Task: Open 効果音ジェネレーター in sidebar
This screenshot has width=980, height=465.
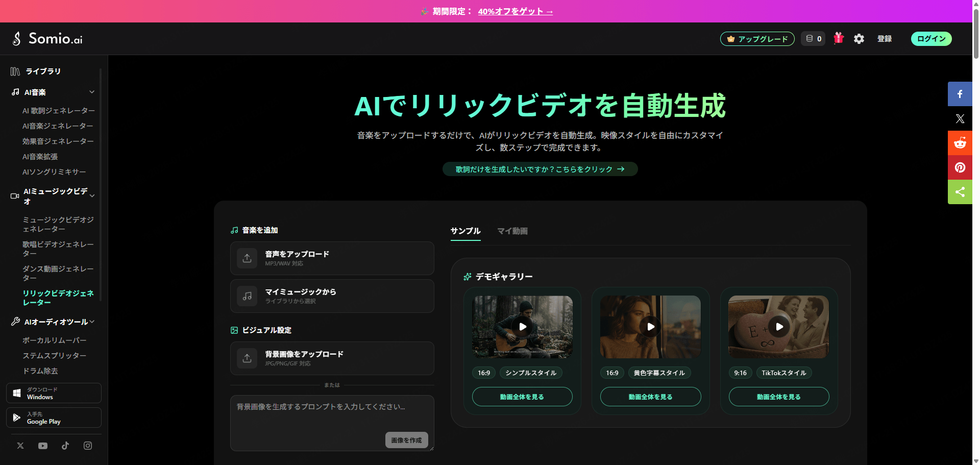Action: pyautogui.click(x=58, y=141)
